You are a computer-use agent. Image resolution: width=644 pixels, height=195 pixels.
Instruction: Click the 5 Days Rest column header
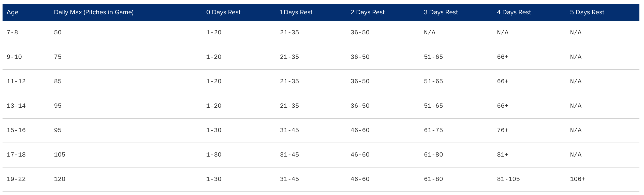(x=587, y=12)
